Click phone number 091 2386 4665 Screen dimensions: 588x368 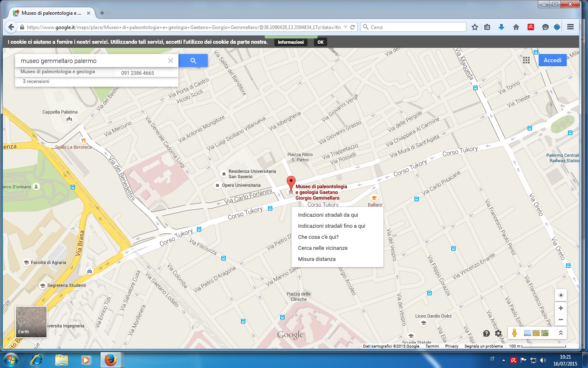point(138,73)
